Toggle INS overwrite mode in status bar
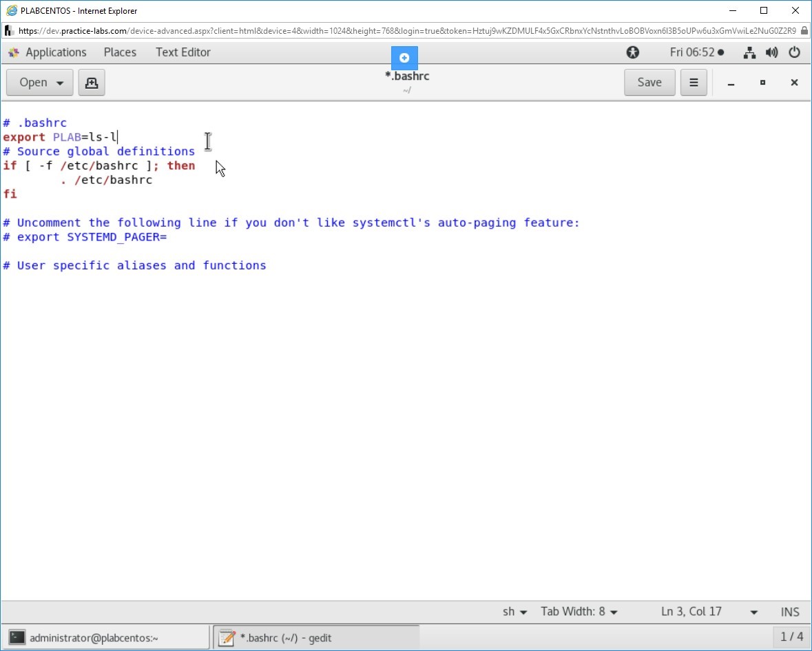Viewport: 812px width, 651px height. [x=790, y=612]
